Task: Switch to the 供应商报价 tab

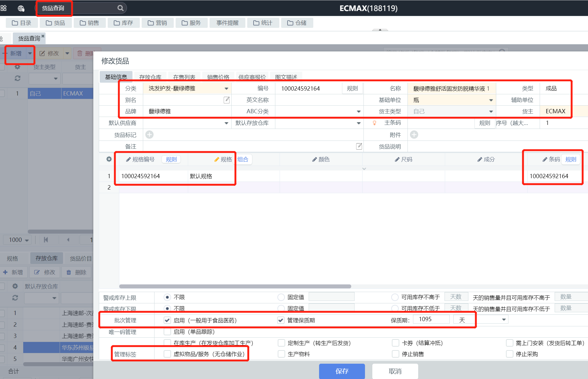Action: 252,77
